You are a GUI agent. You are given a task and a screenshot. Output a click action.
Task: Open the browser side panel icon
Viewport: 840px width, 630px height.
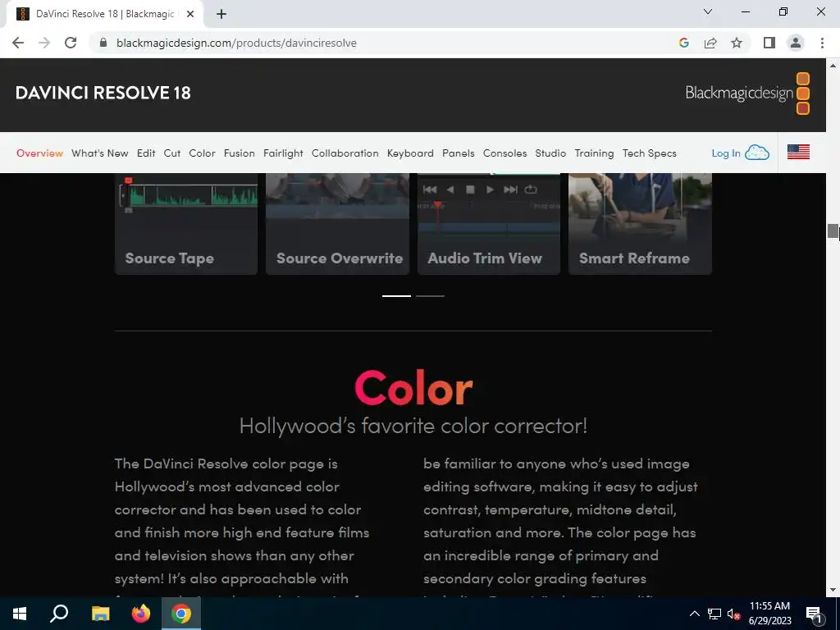coord(769,43)
